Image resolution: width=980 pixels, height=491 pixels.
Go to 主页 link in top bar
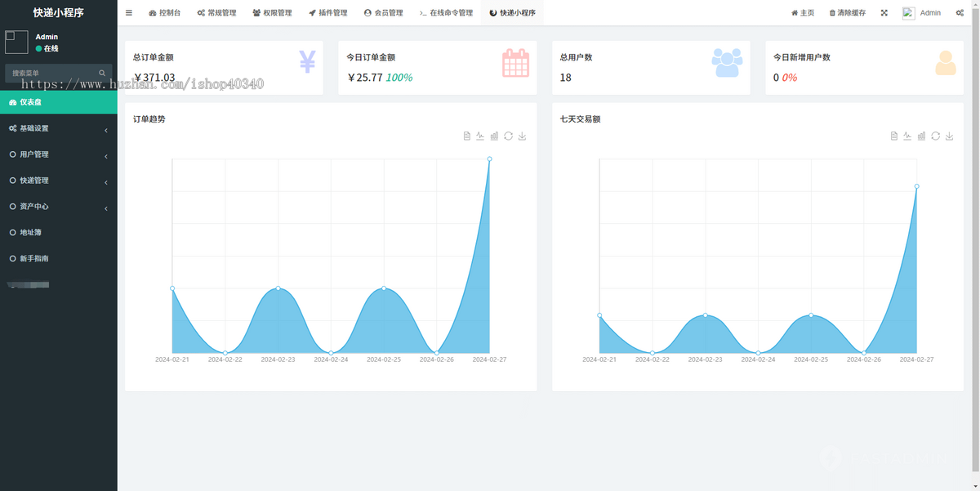coord(803,13)
